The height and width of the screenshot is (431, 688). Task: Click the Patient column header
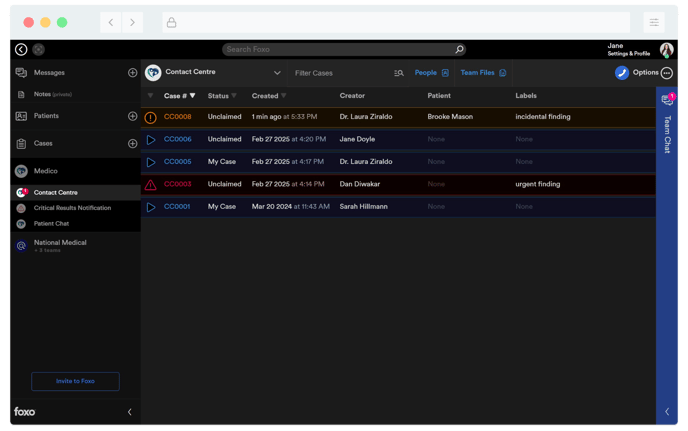click(x=439, y=96)
